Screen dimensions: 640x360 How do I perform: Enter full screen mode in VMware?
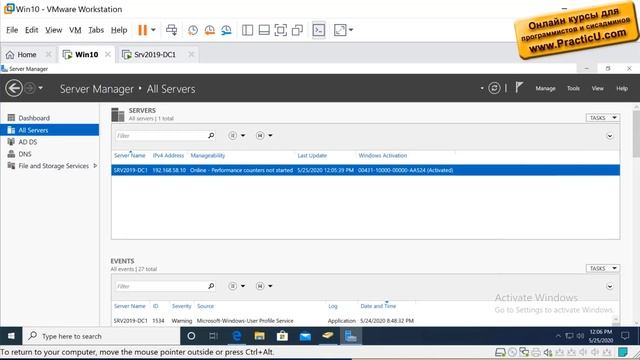click(x=281, y=30)
